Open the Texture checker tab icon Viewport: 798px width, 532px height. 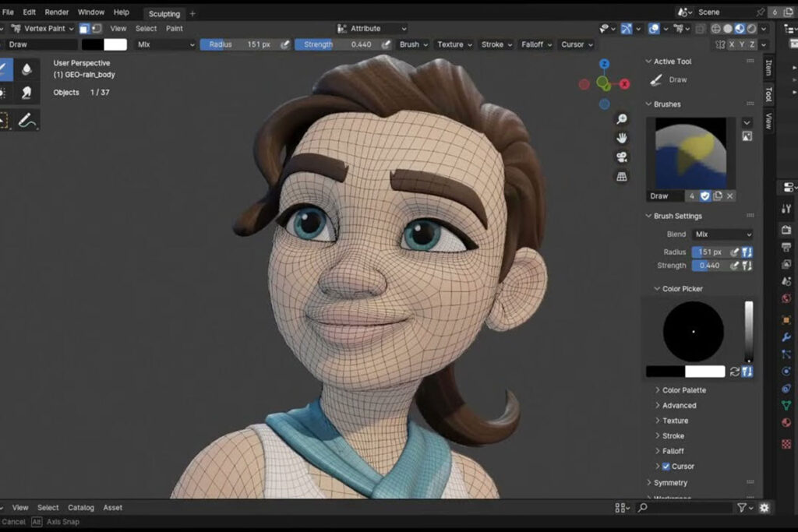(786, 444)
